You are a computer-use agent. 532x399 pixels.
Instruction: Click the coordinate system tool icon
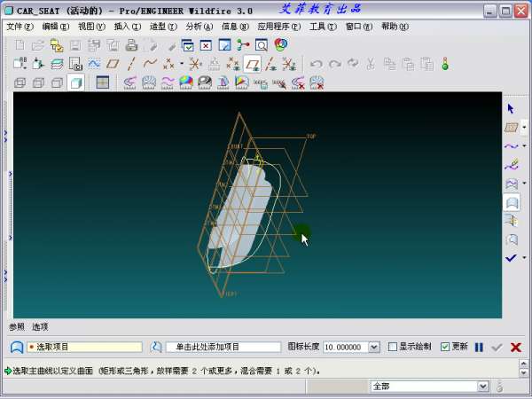(195, 64)
